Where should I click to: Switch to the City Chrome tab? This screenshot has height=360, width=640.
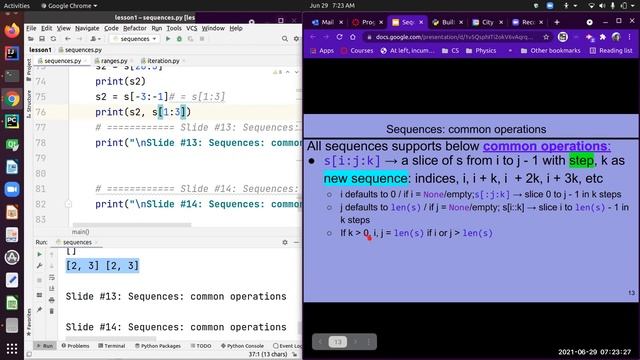click(x=487, y=22)
